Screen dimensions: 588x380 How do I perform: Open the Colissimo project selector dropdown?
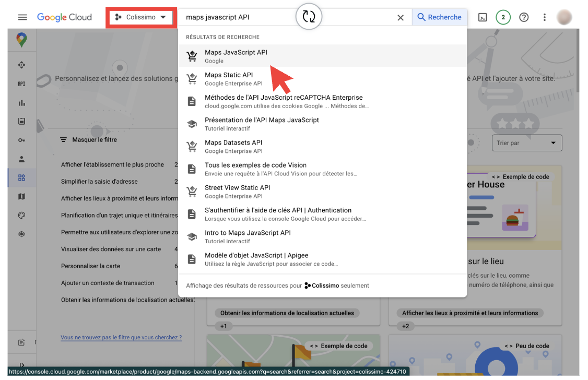pyautogui.click(x=140, y=17)
